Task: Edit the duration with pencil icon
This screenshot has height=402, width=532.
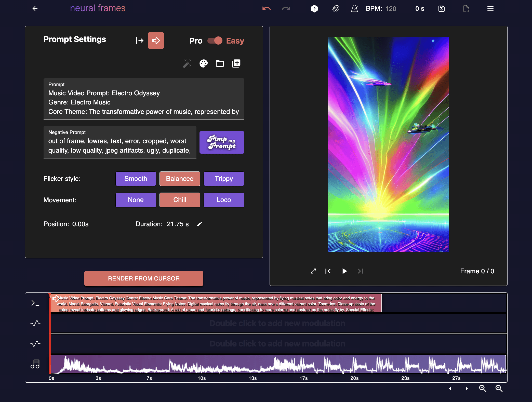Action: coord(199,224)
